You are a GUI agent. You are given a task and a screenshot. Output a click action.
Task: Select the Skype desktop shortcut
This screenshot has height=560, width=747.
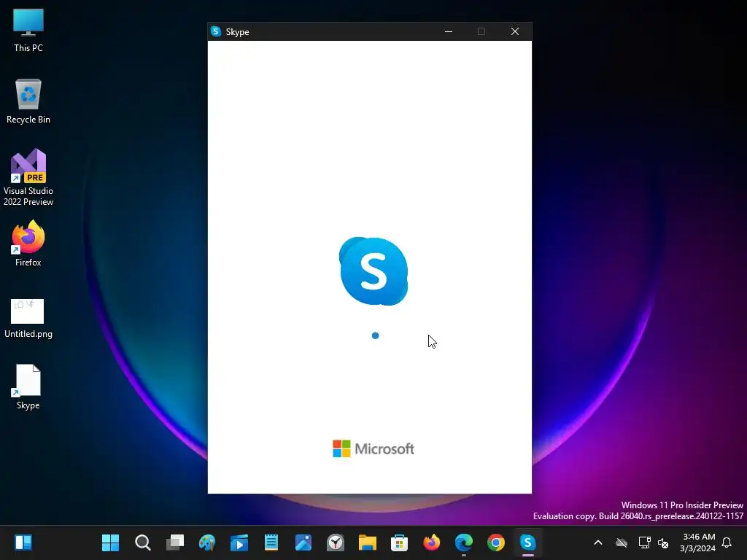click(x=28, y=386)
